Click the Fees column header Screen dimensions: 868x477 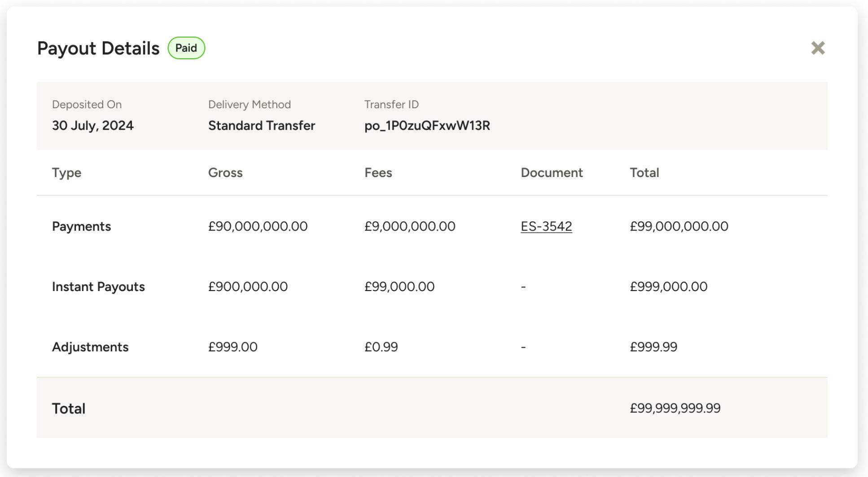[378, 172]
